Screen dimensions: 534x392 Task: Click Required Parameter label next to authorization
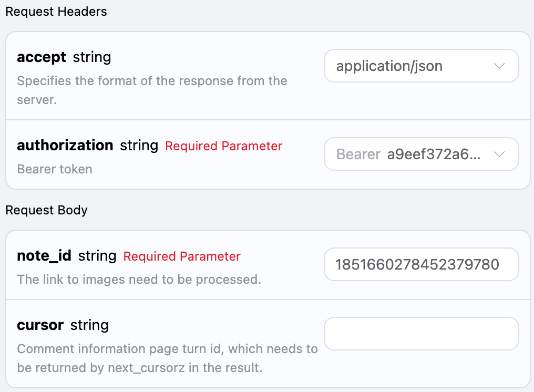[x=224, y=146]
